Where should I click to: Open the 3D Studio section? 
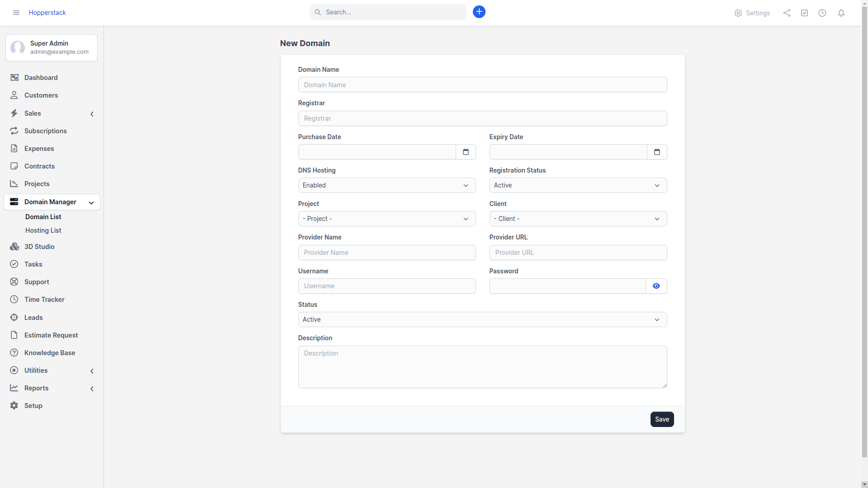14,247
